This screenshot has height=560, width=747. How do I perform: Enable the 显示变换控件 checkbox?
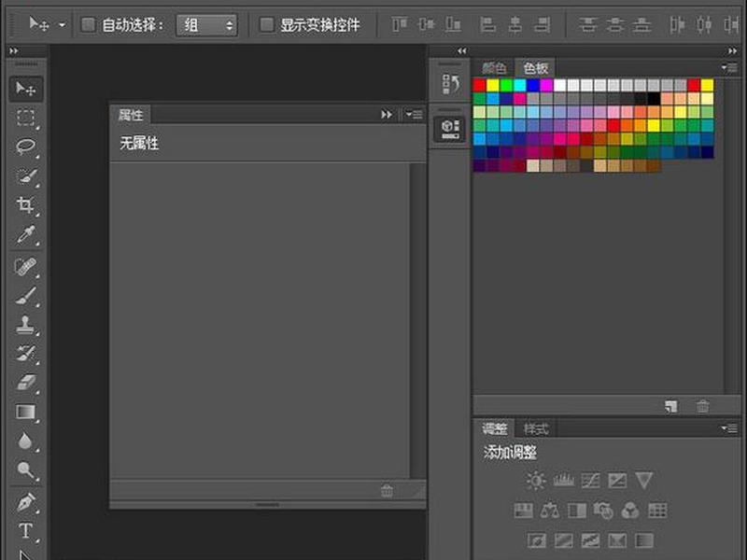point(267,25)
